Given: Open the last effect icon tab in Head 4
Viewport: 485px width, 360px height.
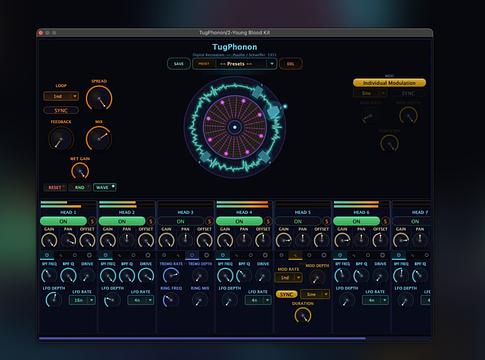Looking at the screenshot, I should pyautogui.click(x=265, y=255).
